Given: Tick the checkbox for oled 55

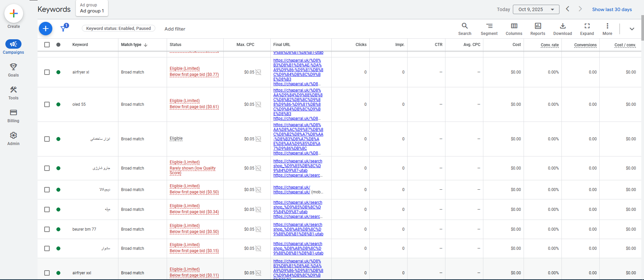Looking at the screenshot, I should (47, 104).
